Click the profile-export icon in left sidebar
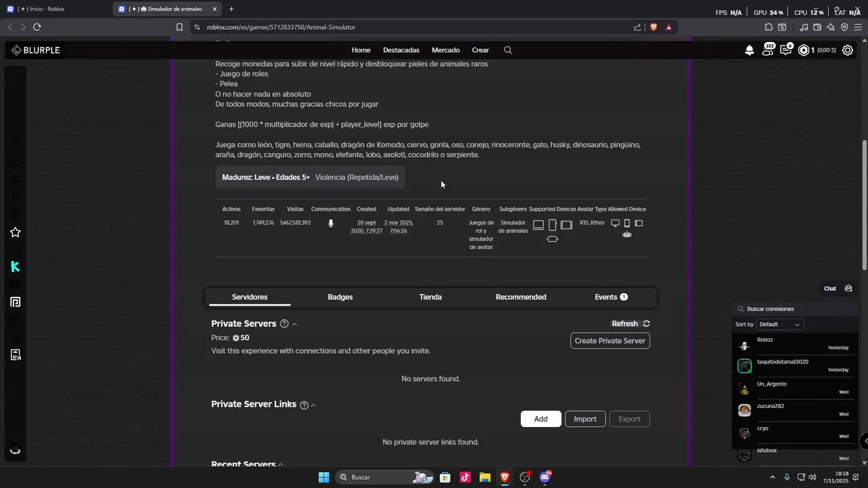868x488 pixels. pos(15,355)
